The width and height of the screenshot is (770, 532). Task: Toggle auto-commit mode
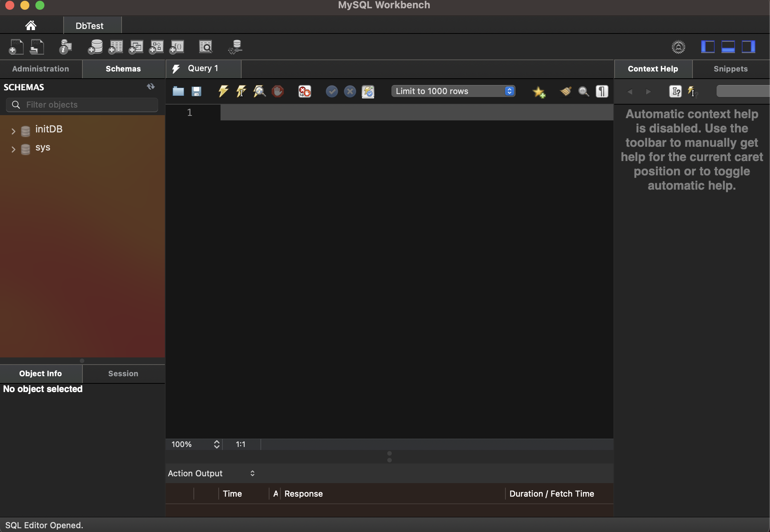(368, 91)
